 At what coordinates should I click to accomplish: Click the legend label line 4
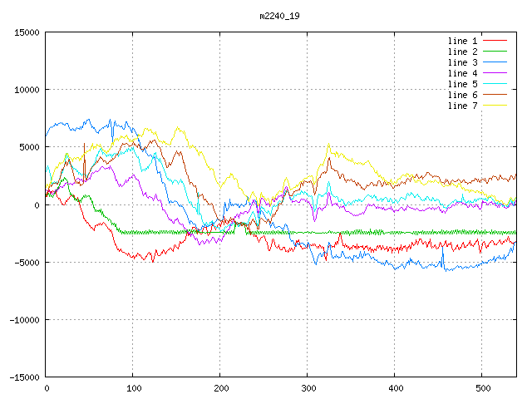(x=462, y=73)
